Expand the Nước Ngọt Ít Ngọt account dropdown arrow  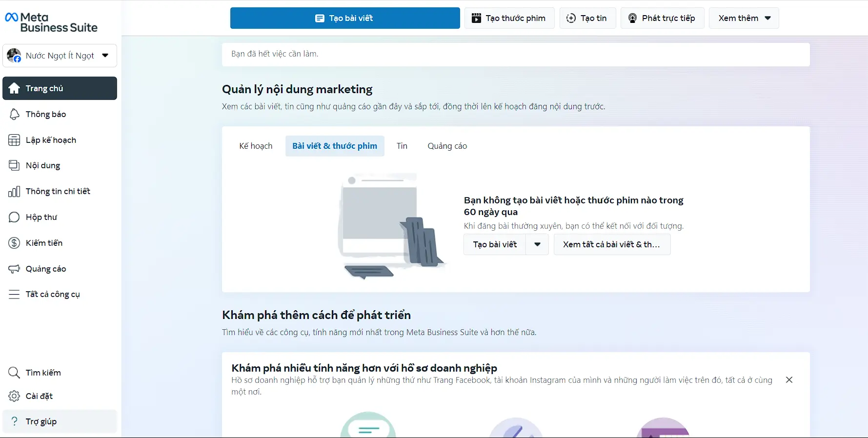click(x=105, y=56)
